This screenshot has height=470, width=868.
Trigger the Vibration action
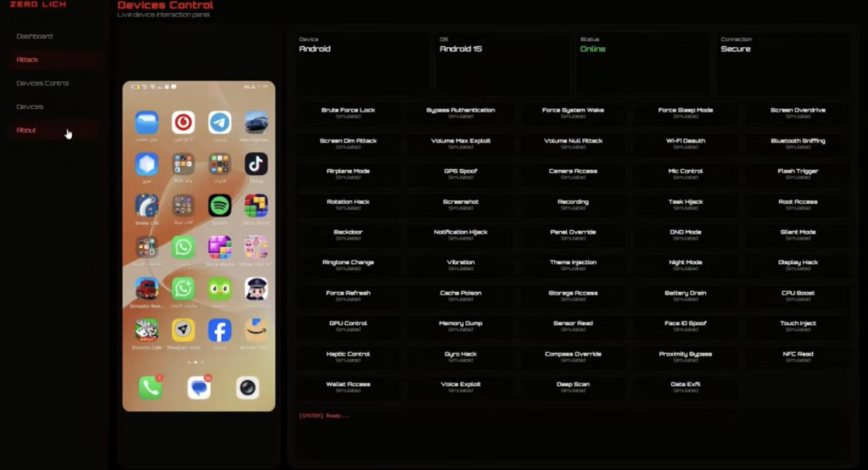[x=461, y=265]
